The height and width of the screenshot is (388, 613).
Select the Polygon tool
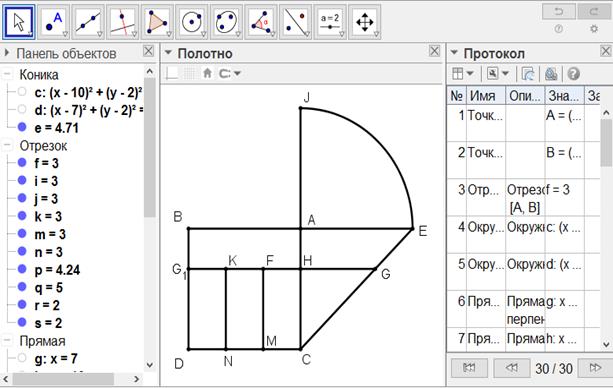click(157, 22)
